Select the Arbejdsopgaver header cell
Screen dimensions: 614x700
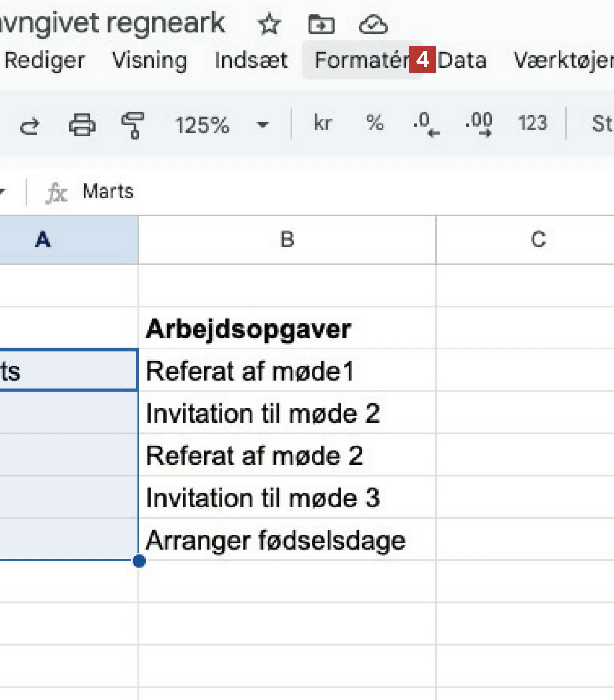(x=287, y=329)
